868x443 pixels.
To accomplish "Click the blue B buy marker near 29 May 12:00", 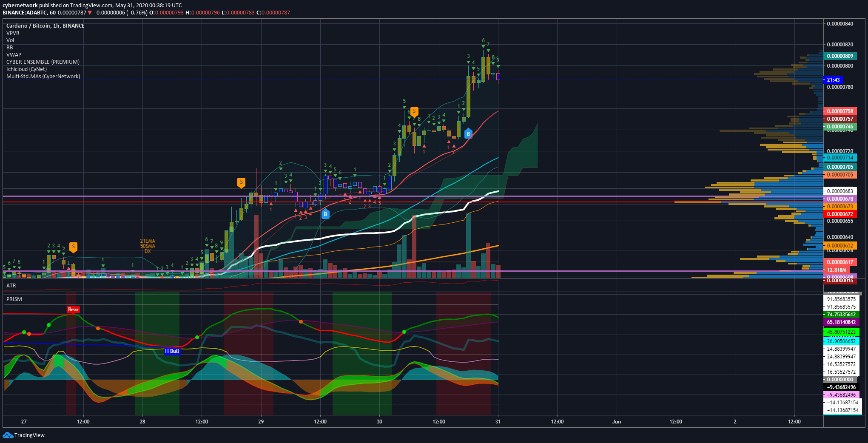I will tap(325, 214).
